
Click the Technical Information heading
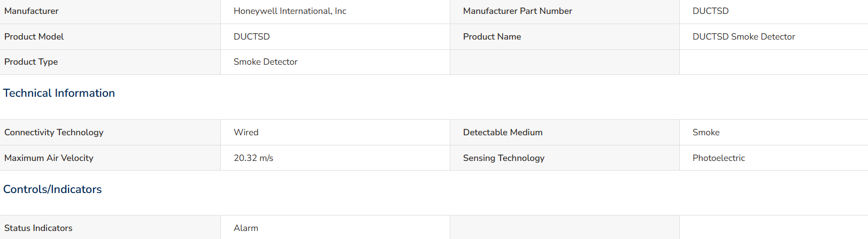(59, 93)
